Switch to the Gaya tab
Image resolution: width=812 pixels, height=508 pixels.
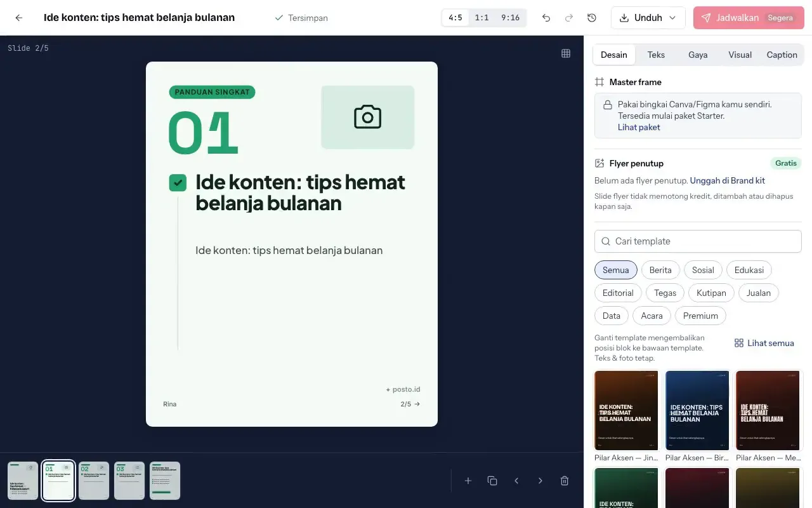point(698,55)
